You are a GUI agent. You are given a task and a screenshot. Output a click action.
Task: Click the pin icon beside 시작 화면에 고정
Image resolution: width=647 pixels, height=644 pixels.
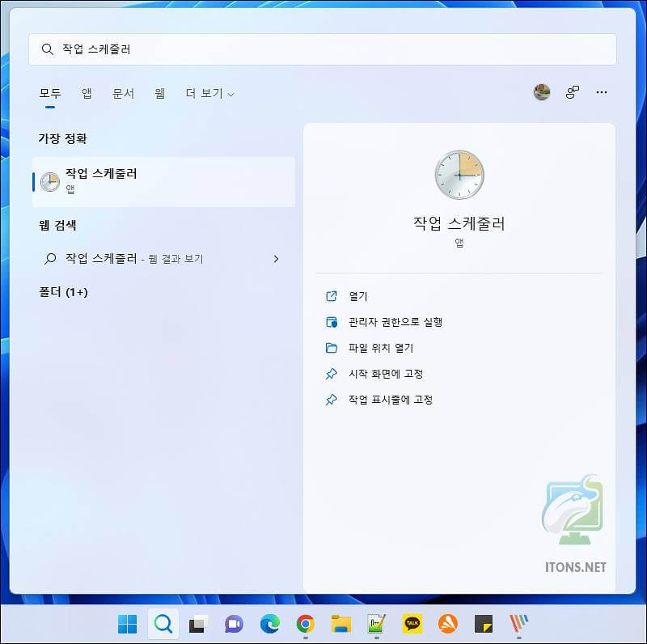pos(332,374)
